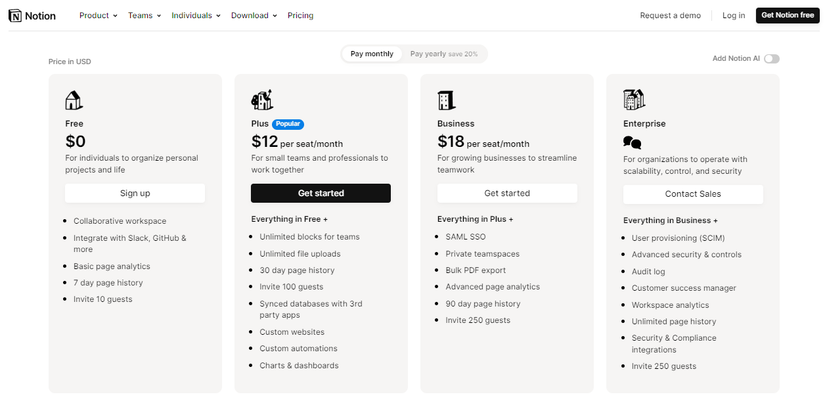The width and height of the screenshot is (825, 414).
Task: Click Request a demo link
Action: pos(670,15)
